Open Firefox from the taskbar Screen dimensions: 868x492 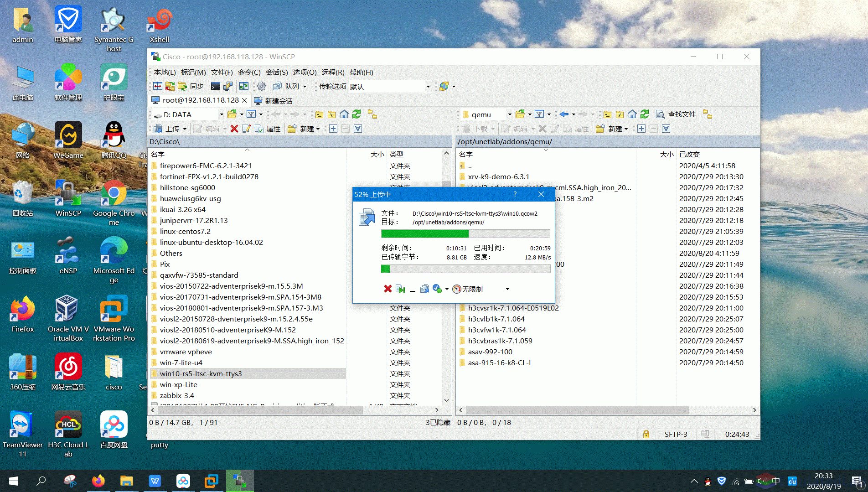click(x=98, y=481)
